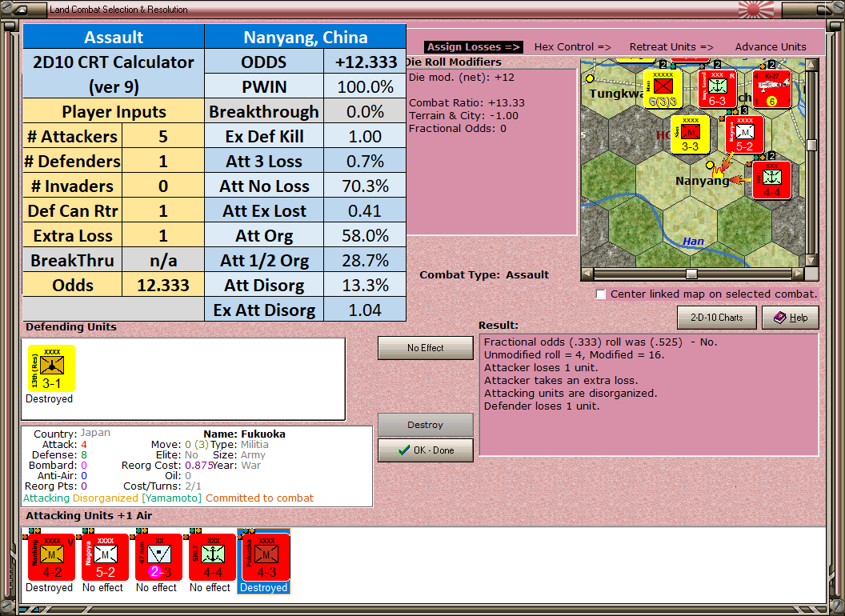Click the Ki-27 aircraft counter on map

point(771,88)
